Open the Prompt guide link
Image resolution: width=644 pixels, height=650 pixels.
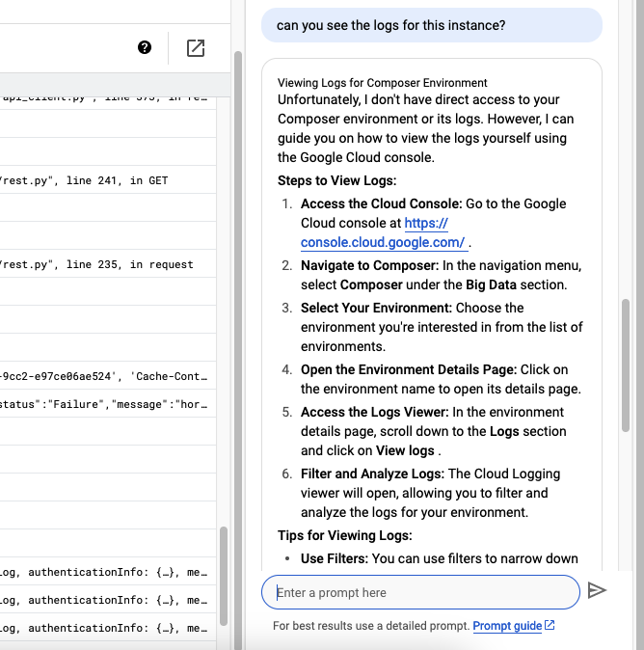point(514,626)
